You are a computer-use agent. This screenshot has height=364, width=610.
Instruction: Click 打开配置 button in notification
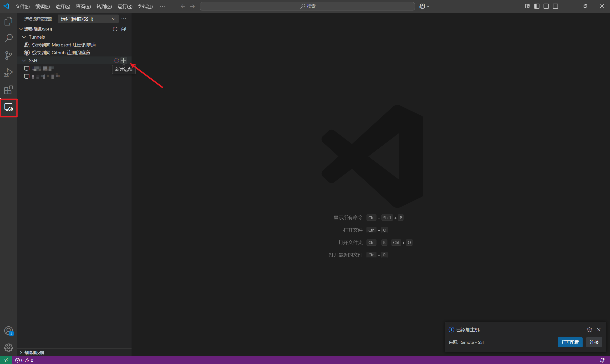(x=570, y=342)
